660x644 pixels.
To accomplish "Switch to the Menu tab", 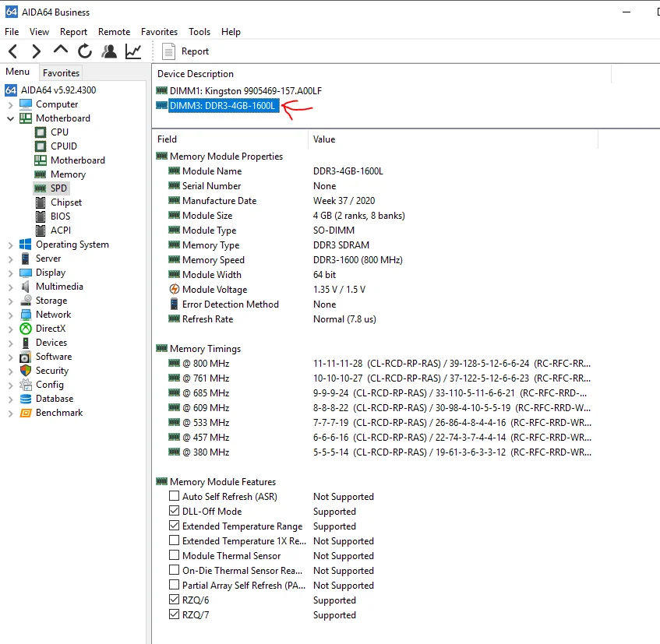I will [x=17, y=72].
